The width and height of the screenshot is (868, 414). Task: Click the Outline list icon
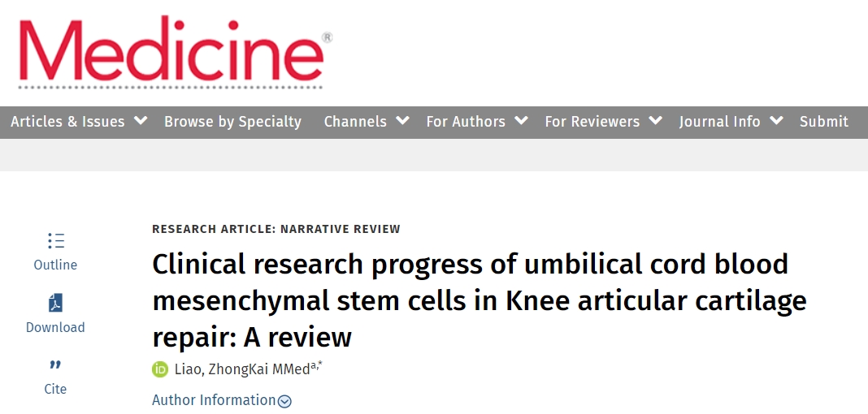[55, 241]
